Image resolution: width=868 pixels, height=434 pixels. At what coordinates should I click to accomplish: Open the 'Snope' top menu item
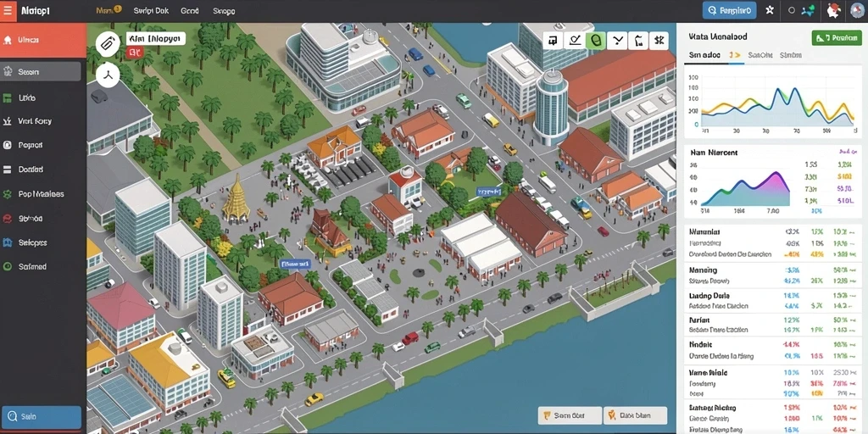pos(224,10)
